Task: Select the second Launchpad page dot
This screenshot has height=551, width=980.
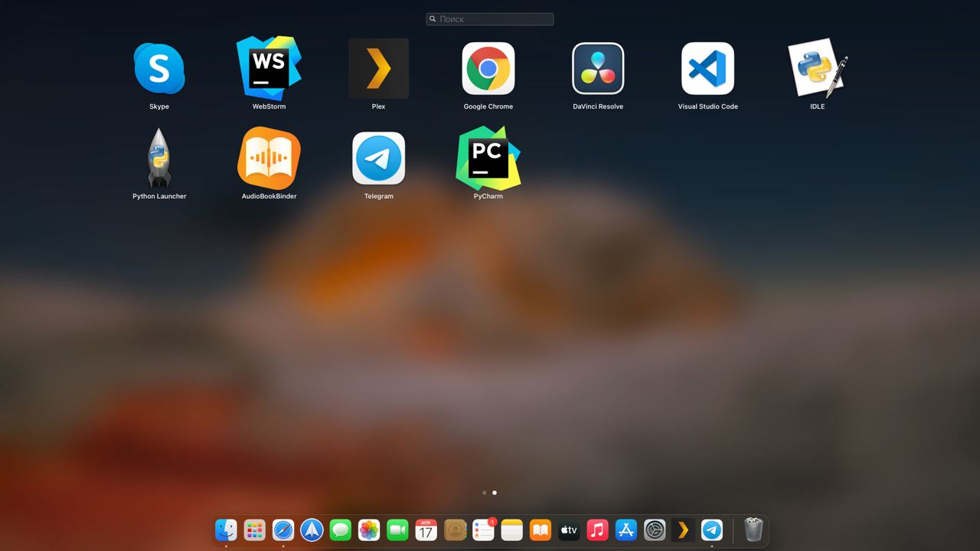Action: click(x=495, y=493)
